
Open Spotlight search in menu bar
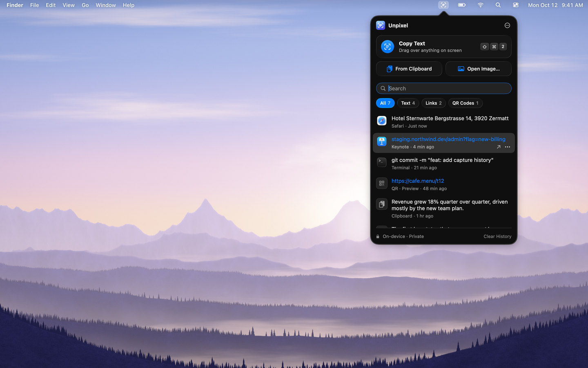(x=498, y=5)
